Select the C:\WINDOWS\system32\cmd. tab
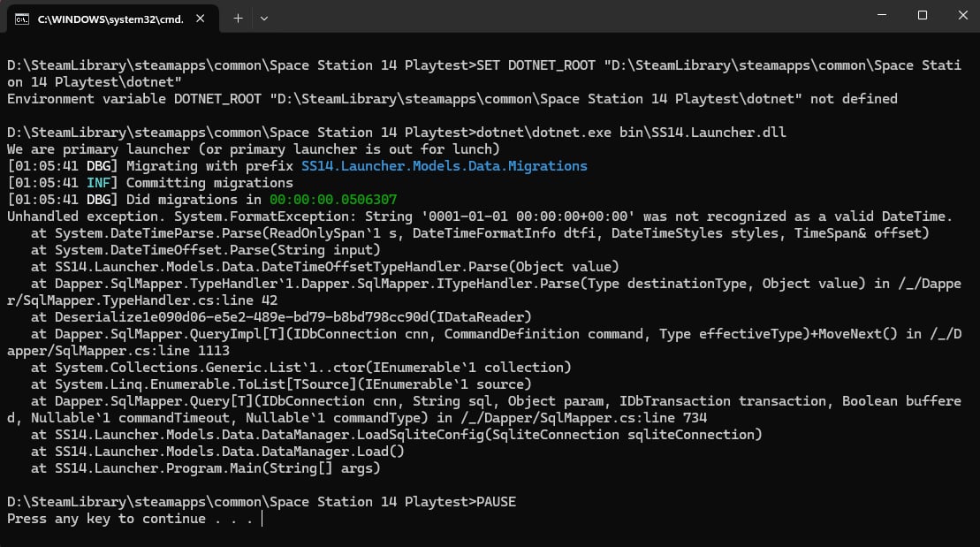Viewport: 980px width, 547px height. point(112,19)
